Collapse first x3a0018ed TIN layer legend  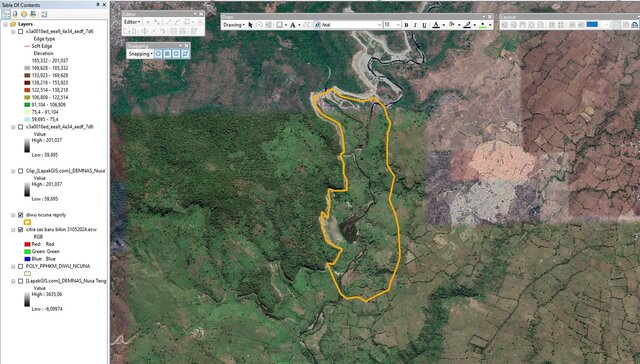(x=13, y=31)
